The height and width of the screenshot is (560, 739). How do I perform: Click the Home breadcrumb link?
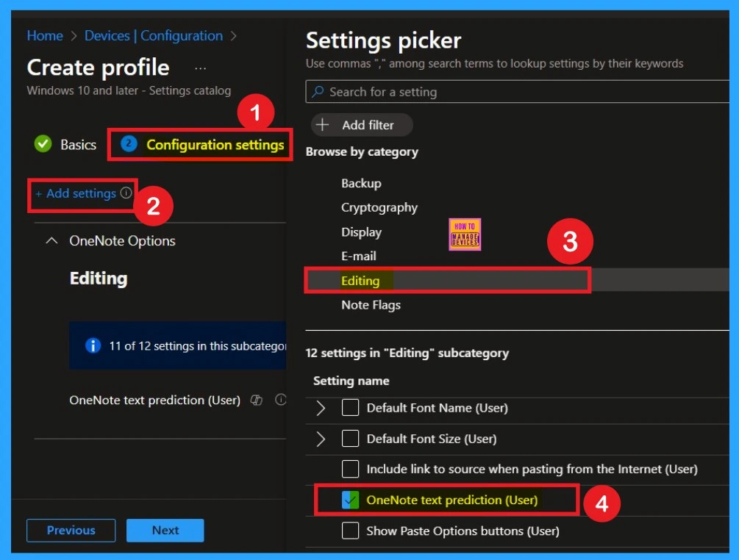pos(45,36)
